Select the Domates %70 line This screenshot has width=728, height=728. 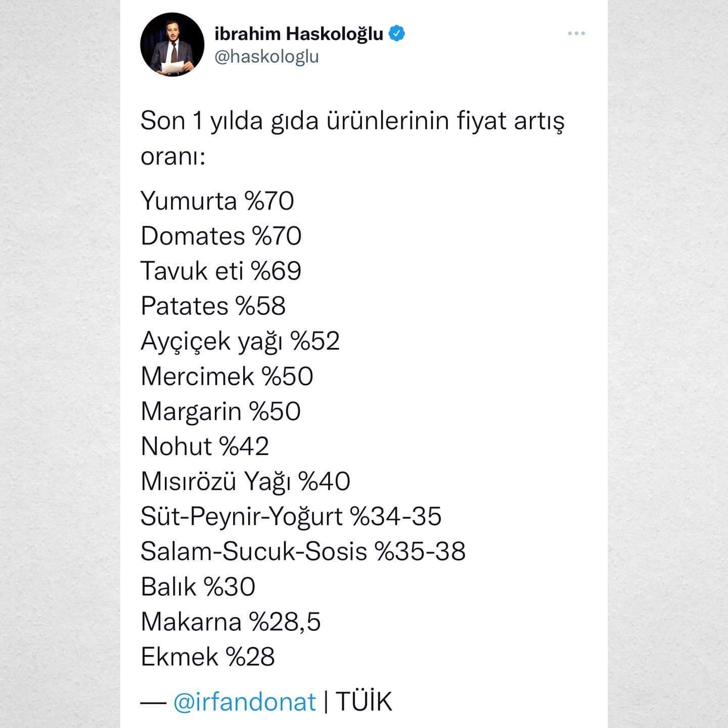tap(221, 236)
